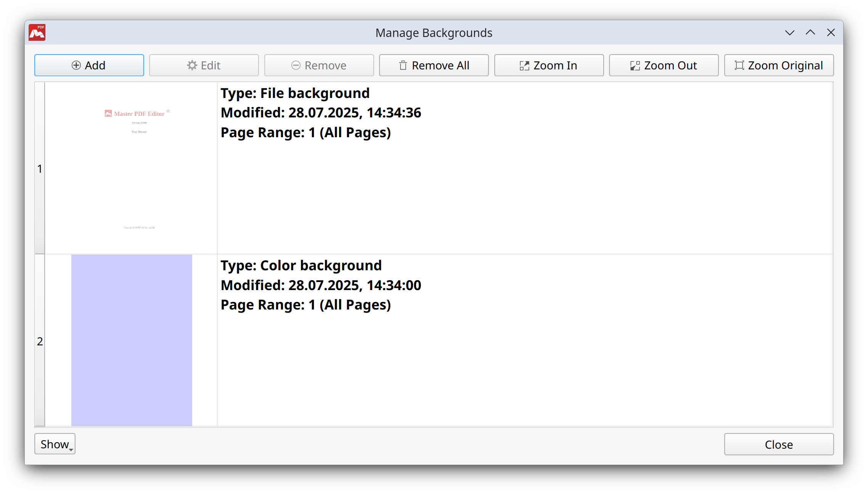Close the Manage Backgrounds dialog
The image size is (868, 494).
pos(779,444)
